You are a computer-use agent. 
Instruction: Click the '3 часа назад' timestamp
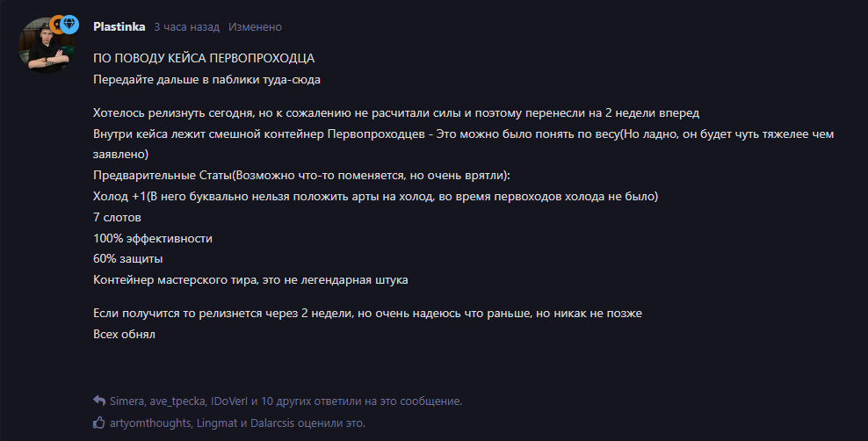tap(186, 27)
